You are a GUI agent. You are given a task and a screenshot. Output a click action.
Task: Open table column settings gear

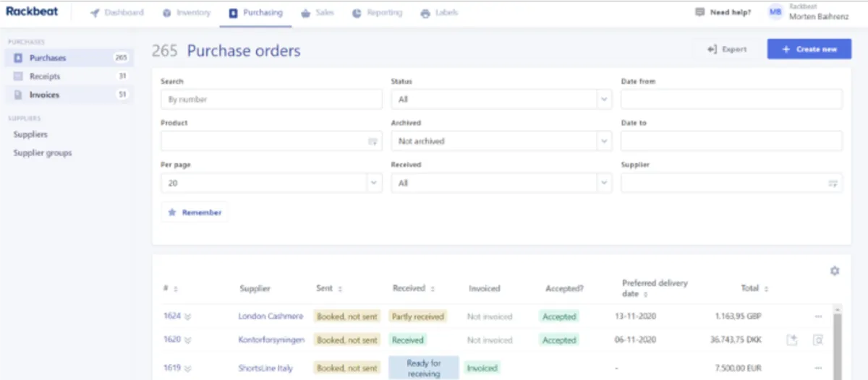[x=835, y=271]
